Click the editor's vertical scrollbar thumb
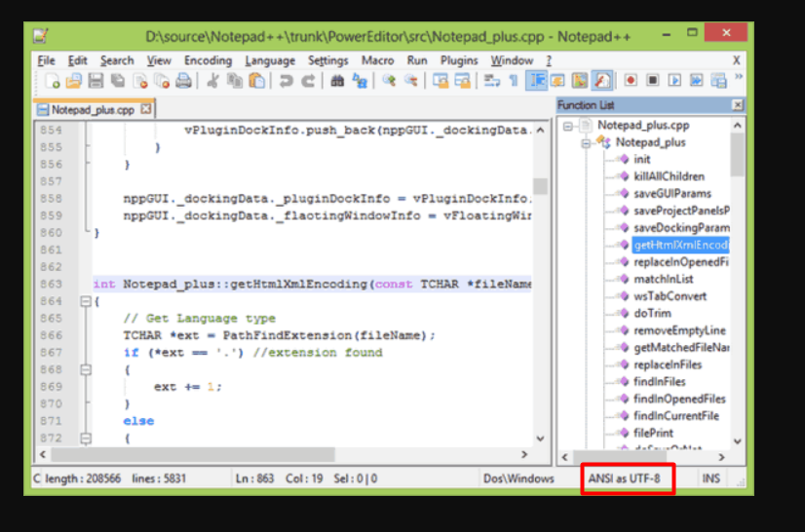The width and height of the screenshot is (805, 532). pyautogui.click(x=539, y=186)
